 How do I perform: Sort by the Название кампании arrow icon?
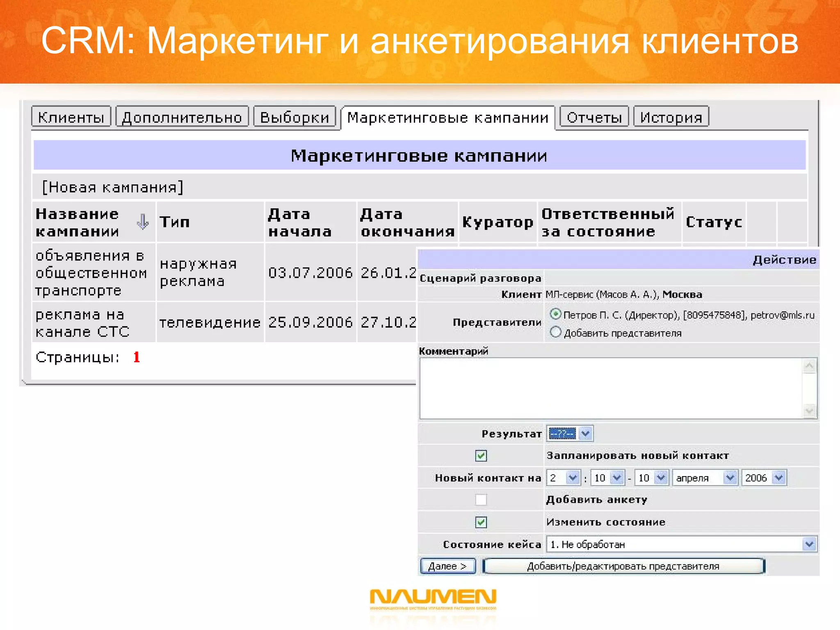click(x=142, y=222)
